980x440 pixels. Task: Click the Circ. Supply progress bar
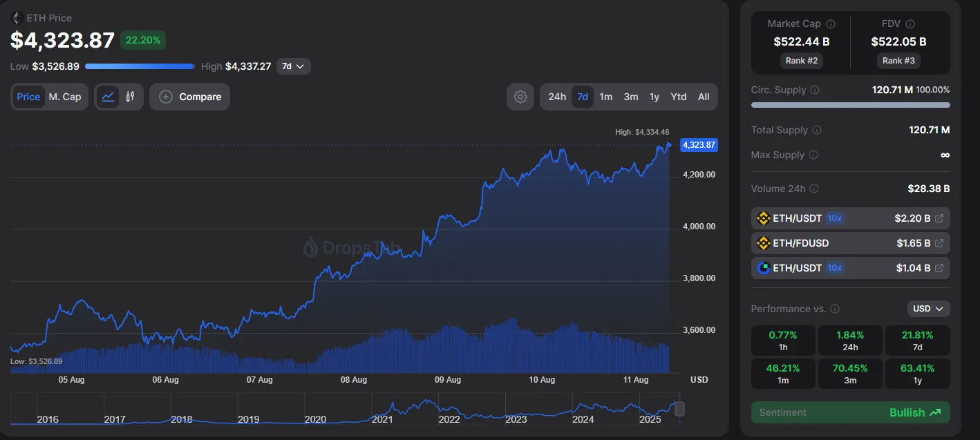(x=851, y=105)
